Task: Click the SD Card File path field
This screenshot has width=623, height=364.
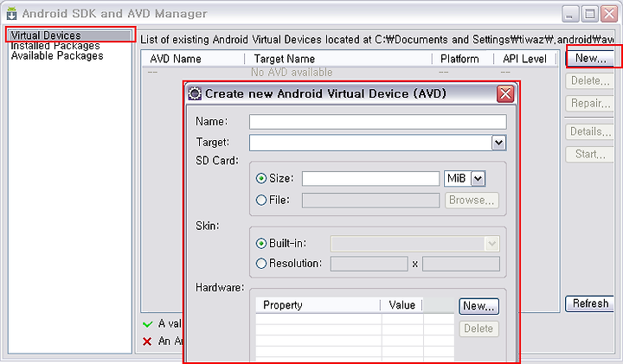Action: pyautogui.click(x=370, y=201)
